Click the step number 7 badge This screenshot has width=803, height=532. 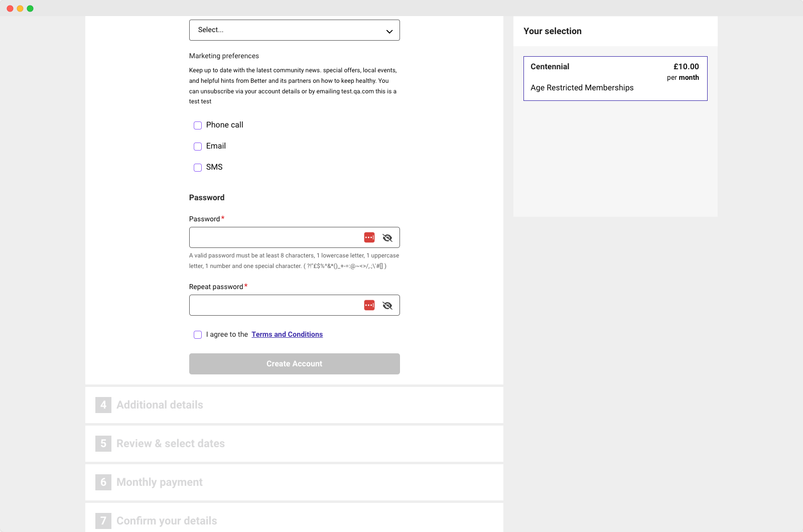(103, 521)
